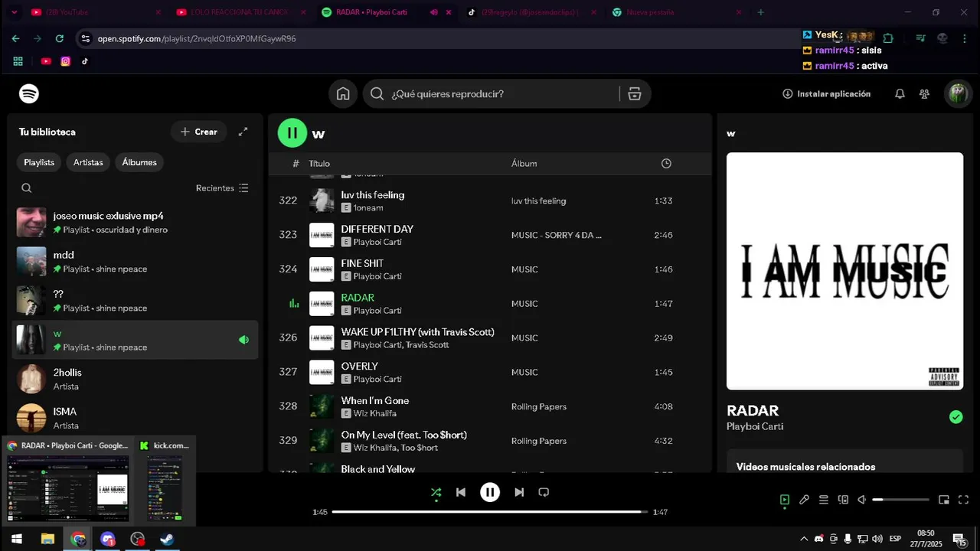Go to Spotify home
Screen dimensions: 980x551
(343, 94)
